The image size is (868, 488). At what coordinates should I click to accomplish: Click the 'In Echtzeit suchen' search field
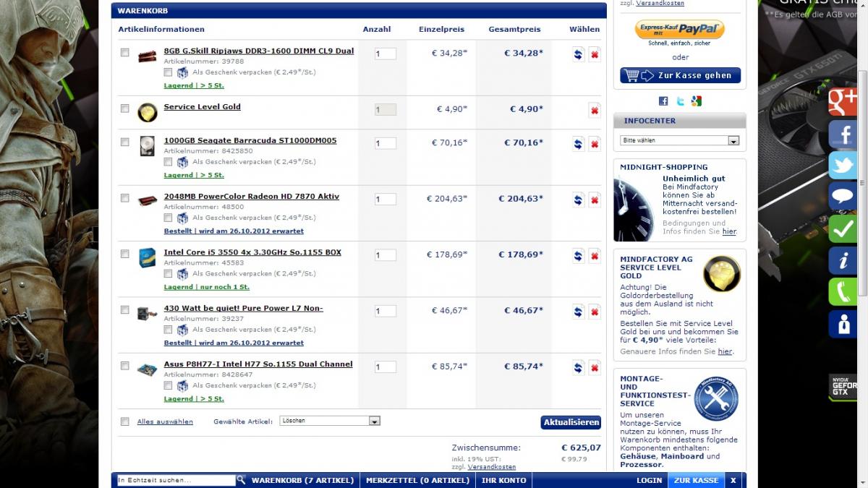pos(176,480)
